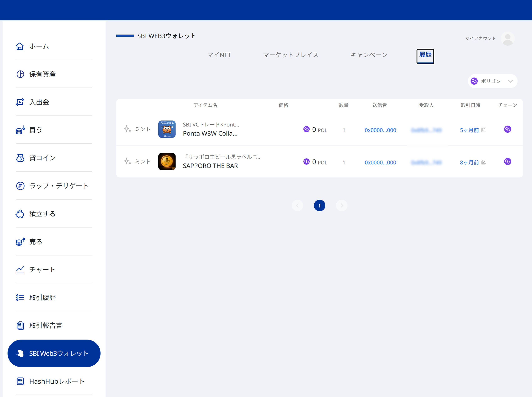532x397 pixels.
Task: Click blurred recipient address in Ponta row
Action: pos(426,130)
